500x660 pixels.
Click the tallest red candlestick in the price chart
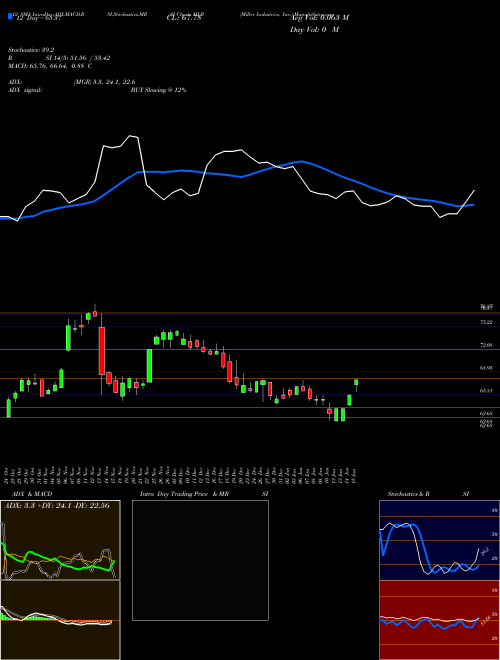click(x=101, y=351)
